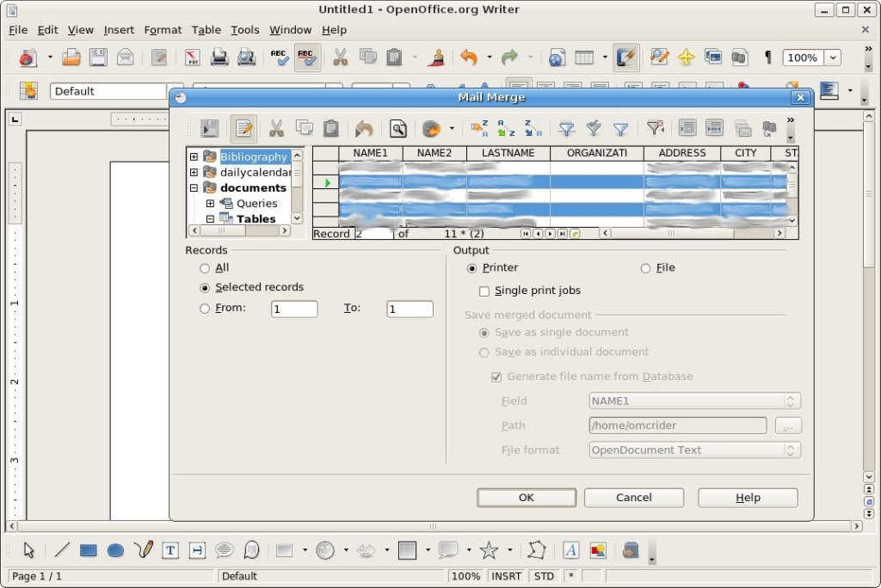Cancel the Mail Merge dialog
The image size is (881, 588).
tap(634, 498)
